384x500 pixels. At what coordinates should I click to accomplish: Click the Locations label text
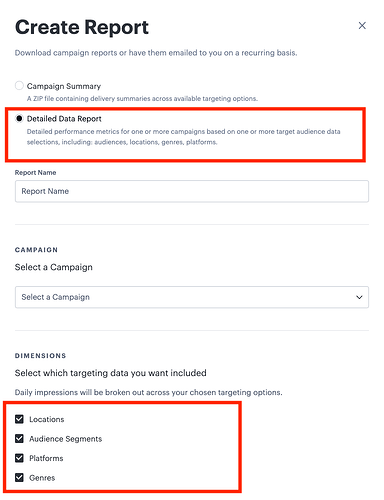(47, 419)
